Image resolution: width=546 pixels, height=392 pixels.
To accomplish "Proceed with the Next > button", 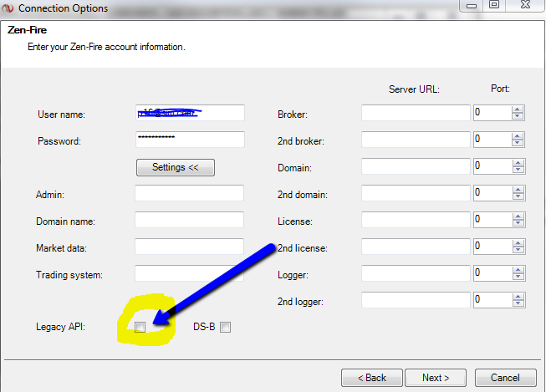I will coord(436,378).
